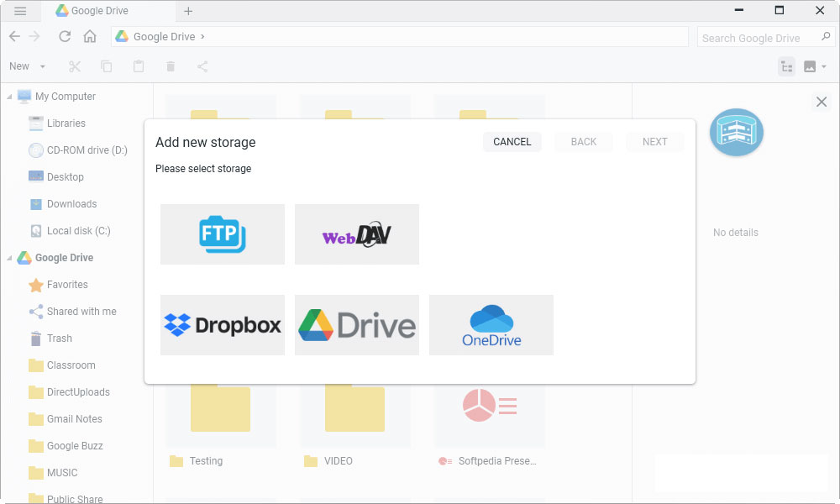This screenshot has width=840, height=504.
Task: Go back with the left arrow
Action: pyautogui.click(x=14, y=36)
